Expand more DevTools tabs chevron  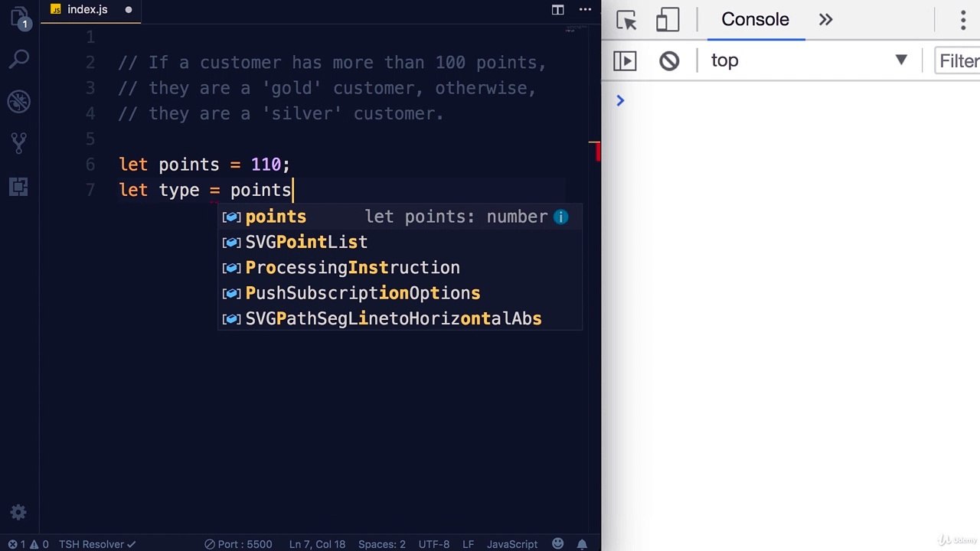(x=825, y=20)
